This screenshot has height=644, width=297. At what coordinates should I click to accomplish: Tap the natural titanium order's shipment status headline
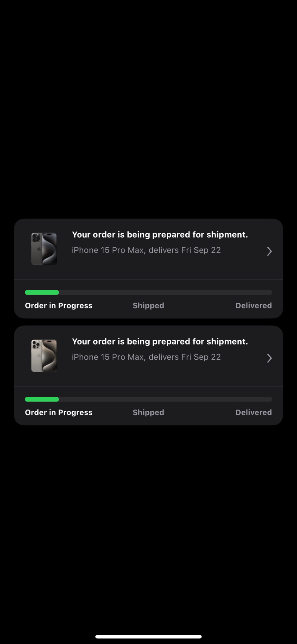click(160, 342)
